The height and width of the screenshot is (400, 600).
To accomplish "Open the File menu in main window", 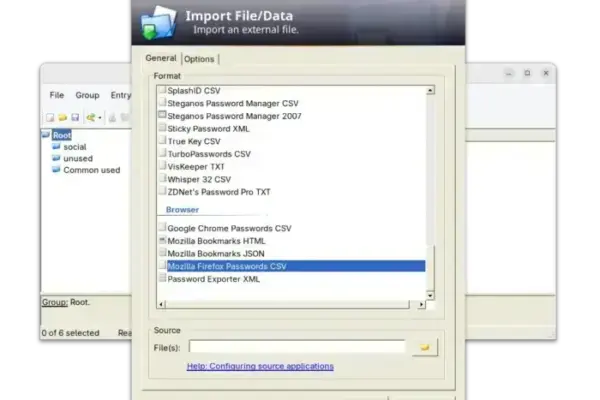I will [x=57, y=95].
